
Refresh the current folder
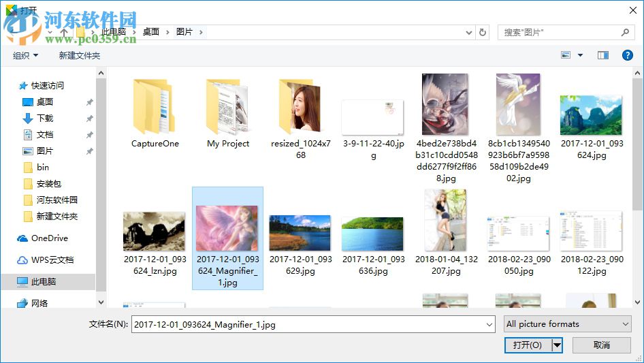(x=483, y=32)
